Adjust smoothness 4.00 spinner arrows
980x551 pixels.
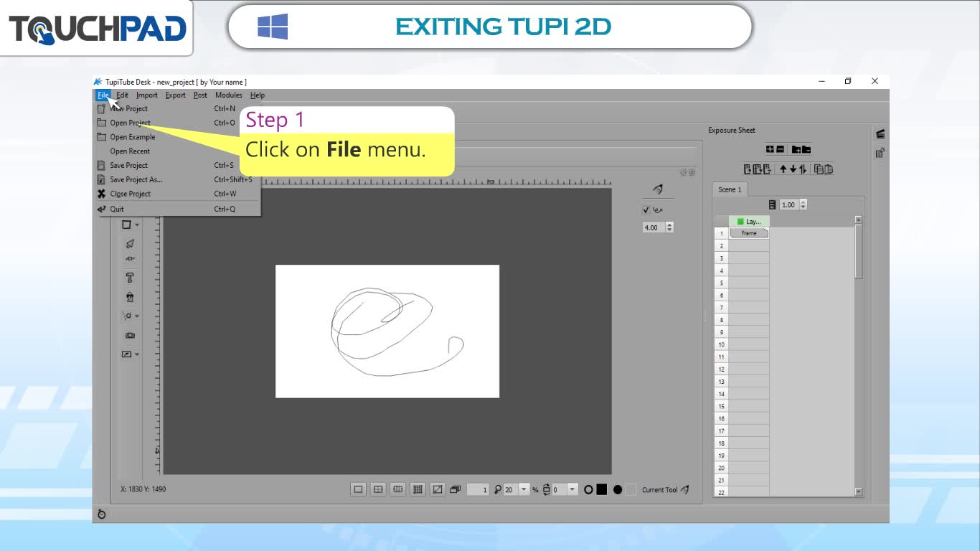point(669,227)
